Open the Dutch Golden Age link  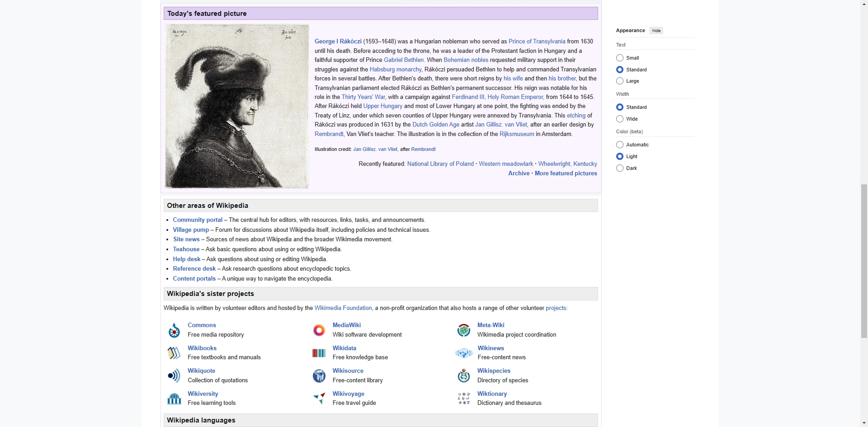coord(435,124)
